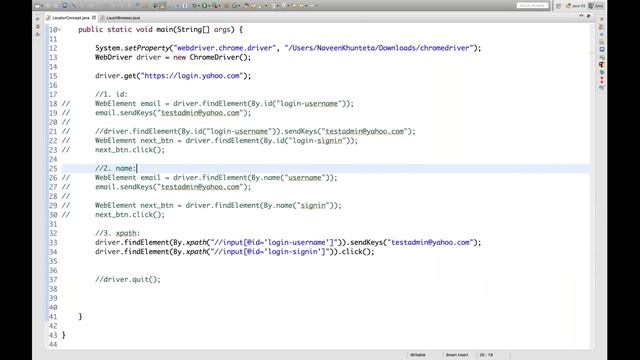Open Run configurations dropdown arrow
The width and height of the screenshot is (640, 360).
click(x=209, y=6)
